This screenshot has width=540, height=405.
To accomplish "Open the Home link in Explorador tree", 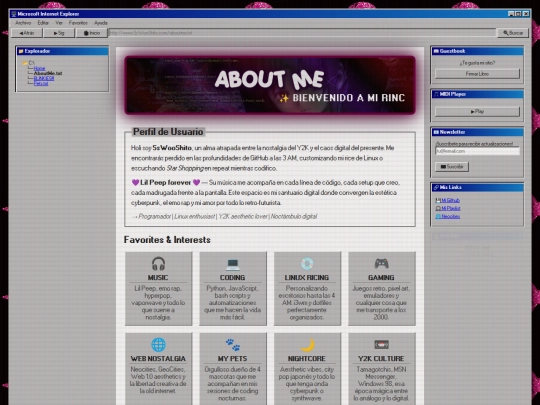I will point(39,68).
